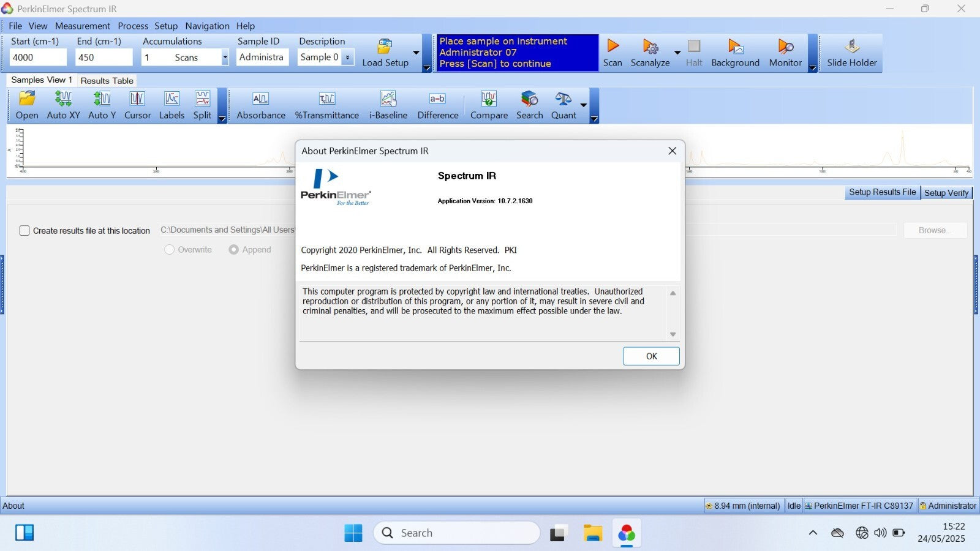Select the Overwrite radio button
Image resolution: width=980 pixels, height=551 pixels.
coord(170,250)
